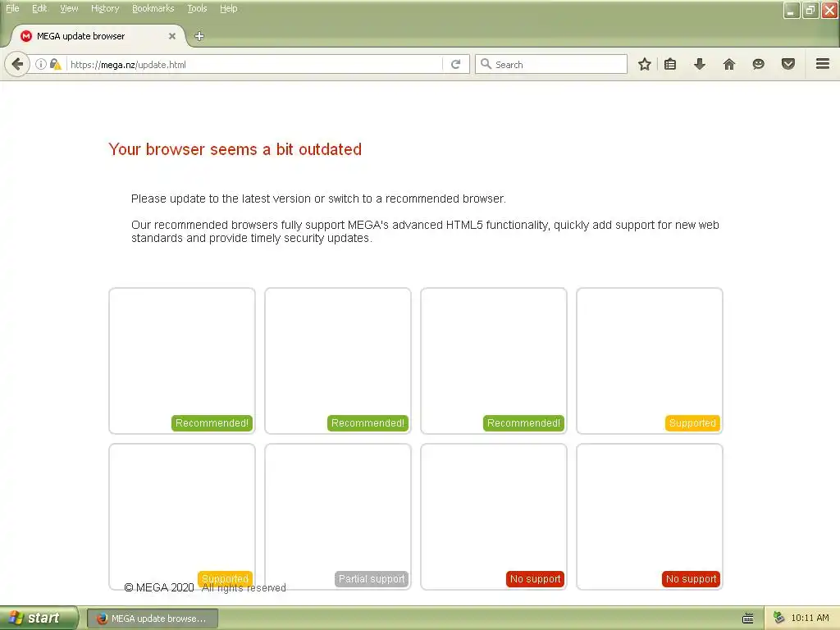This screenshot has height=630, width=840.
Task: Click first Recommended! browser card badge
Action: tap(212, 423)
